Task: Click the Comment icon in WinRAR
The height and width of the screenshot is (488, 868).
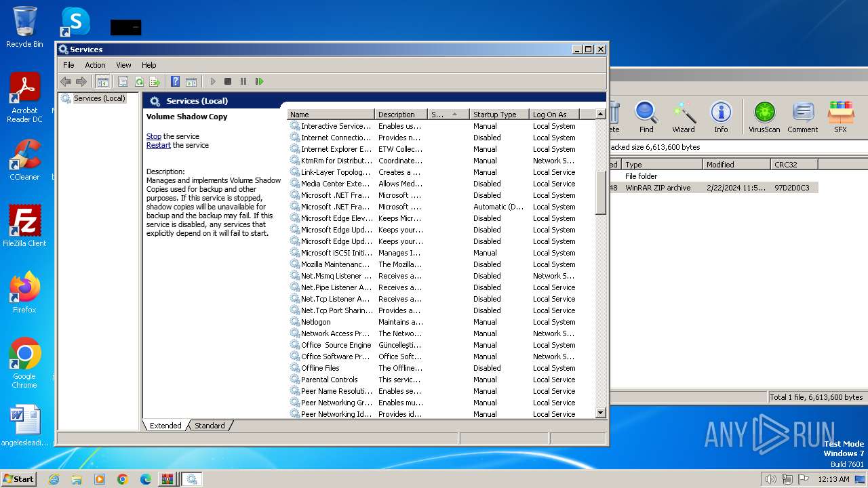Action: pos(803,117)
